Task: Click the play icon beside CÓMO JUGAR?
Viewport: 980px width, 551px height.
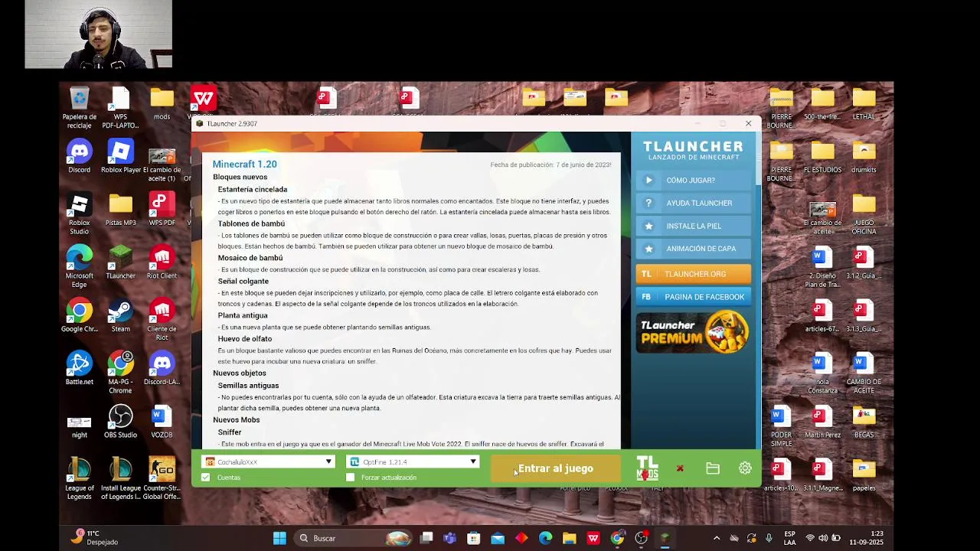Action: 648,181
